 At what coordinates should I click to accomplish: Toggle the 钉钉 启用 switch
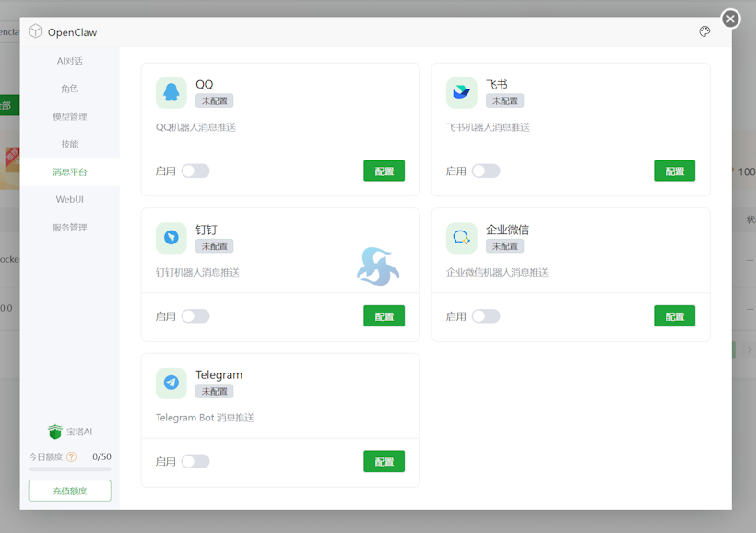pyautogui.click(x=195, y=315)
